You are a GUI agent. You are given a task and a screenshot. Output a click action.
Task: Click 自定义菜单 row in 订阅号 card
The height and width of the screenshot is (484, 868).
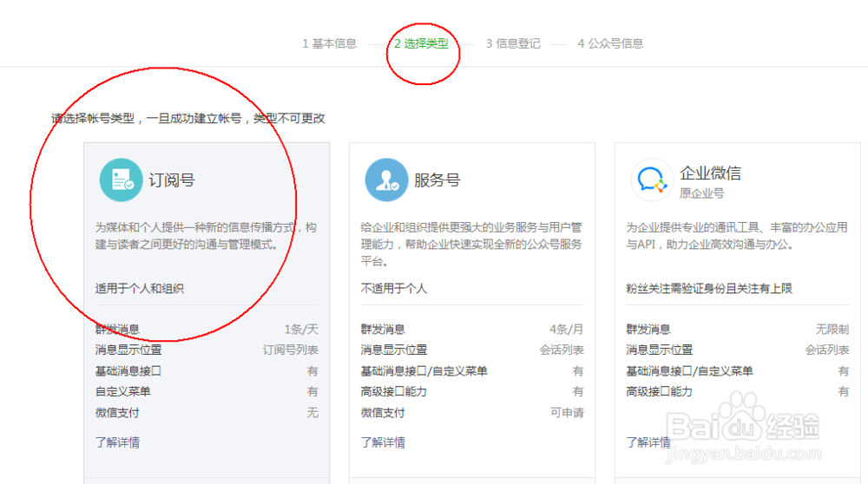coord(207,392)
